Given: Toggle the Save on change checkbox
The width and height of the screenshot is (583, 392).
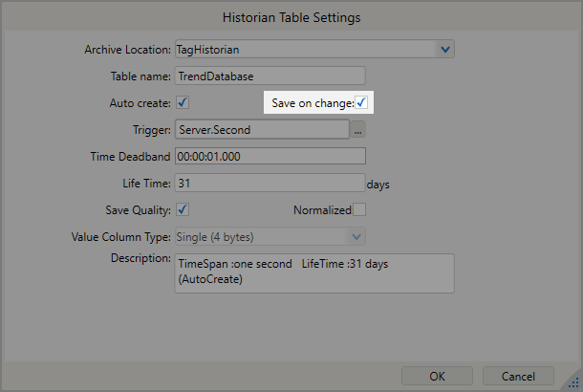Looking at the screenshot, I should 361,102.
